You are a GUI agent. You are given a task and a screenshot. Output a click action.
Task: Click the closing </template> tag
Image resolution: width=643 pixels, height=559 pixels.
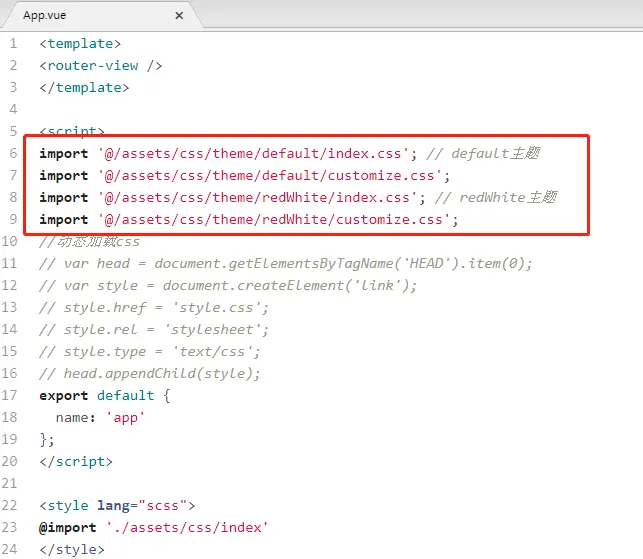84,87
